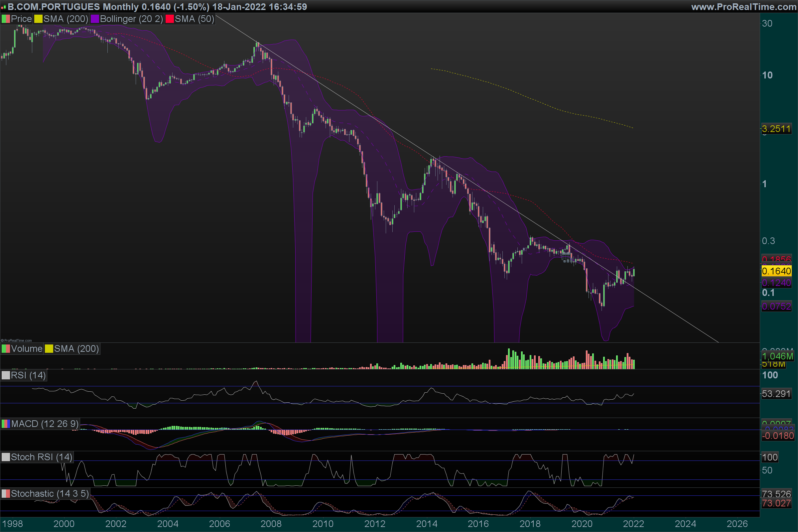Open the www.ProRealTime.com link
The height and width of the screenshot is (532, 798).
pyautogui.click(x=743, y=7)
